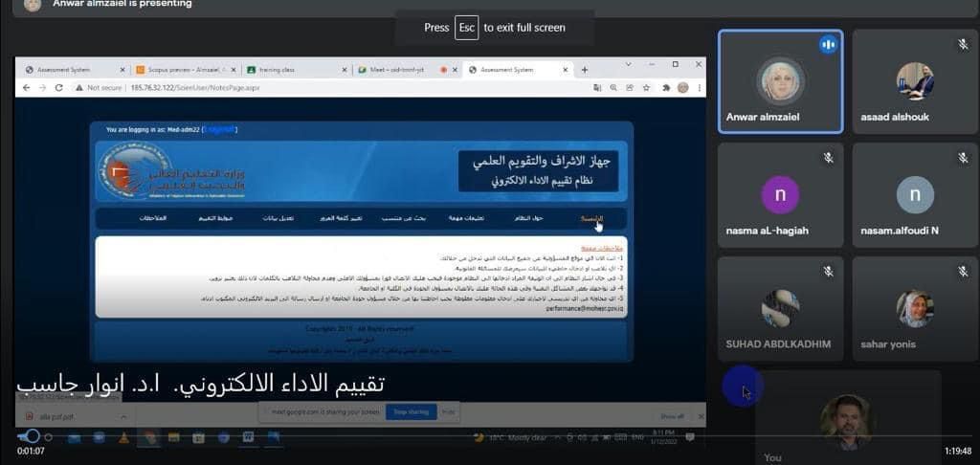Open the weather widget in taskbar
Screen dimensions: 980x465
pos(511,438)
